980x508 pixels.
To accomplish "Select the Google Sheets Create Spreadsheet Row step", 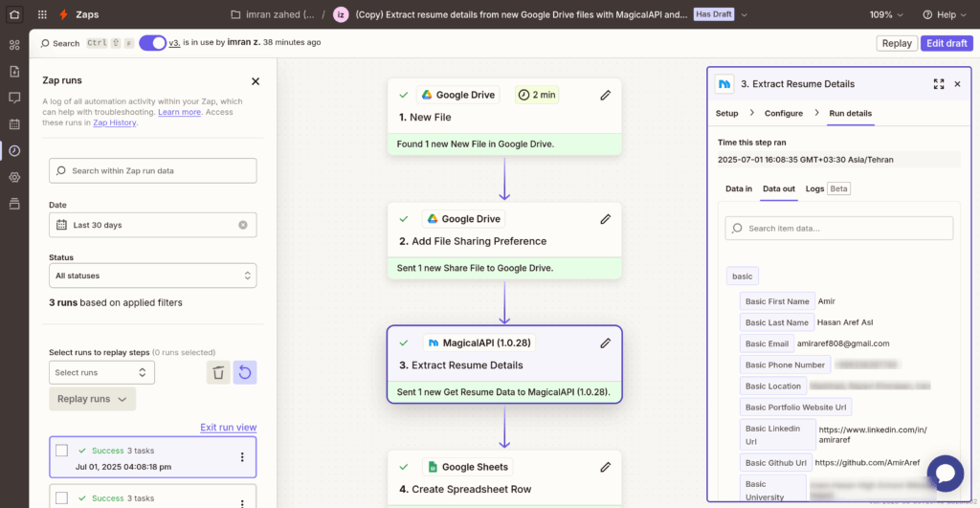I will coord(504,477).
